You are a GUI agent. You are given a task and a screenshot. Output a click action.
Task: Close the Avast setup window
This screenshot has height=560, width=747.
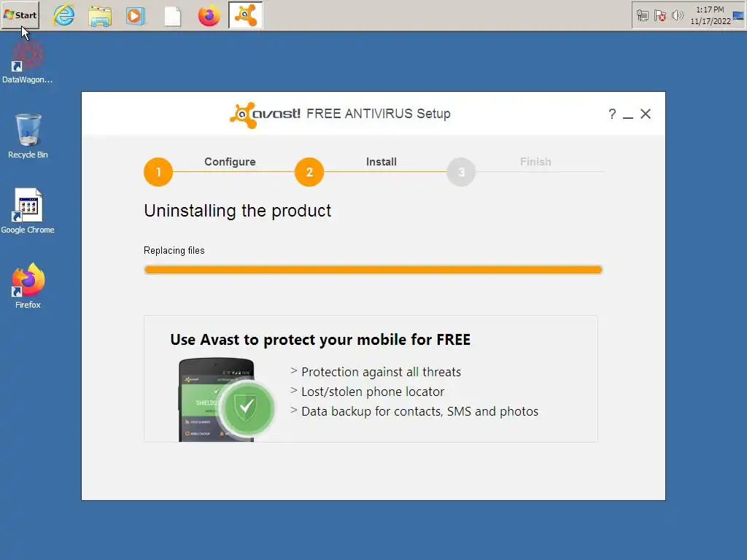click(646, 114)
